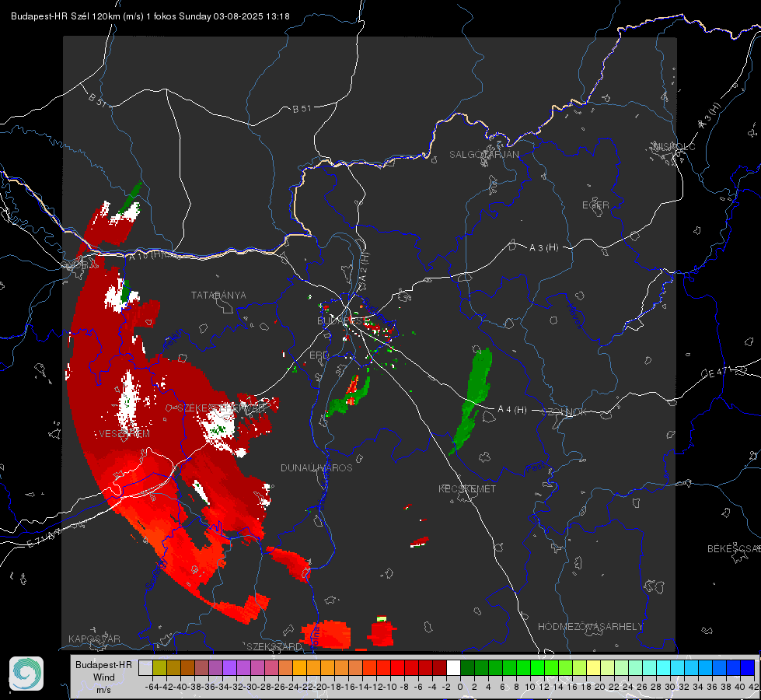The height and width of the screenshot is (700, 761).
Task: Pick the pale yellow swatch in the wind legend
Action: pyautogui.click(x=594, y=668)
